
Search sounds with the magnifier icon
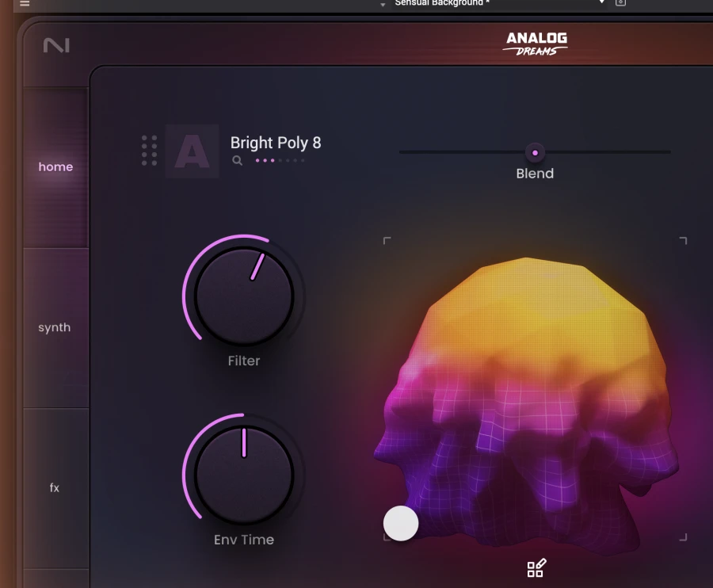(237, 160)
